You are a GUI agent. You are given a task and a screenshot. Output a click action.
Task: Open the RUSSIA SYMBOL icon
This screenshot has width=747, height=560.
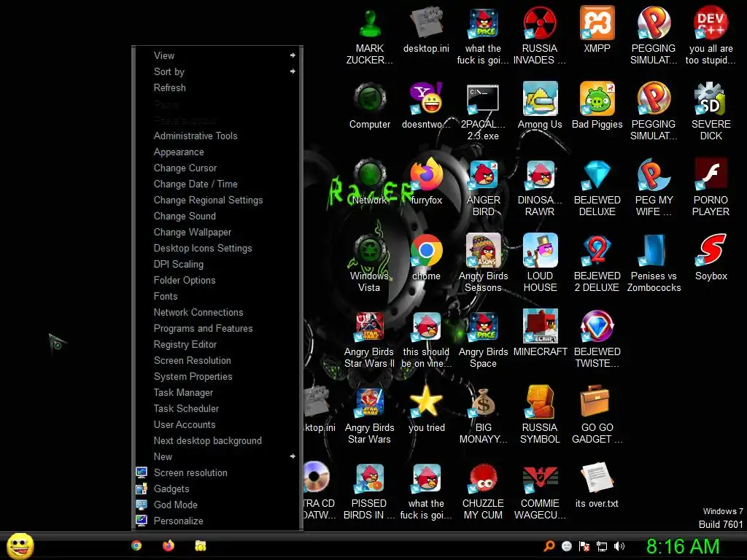[x=540, y=415]
